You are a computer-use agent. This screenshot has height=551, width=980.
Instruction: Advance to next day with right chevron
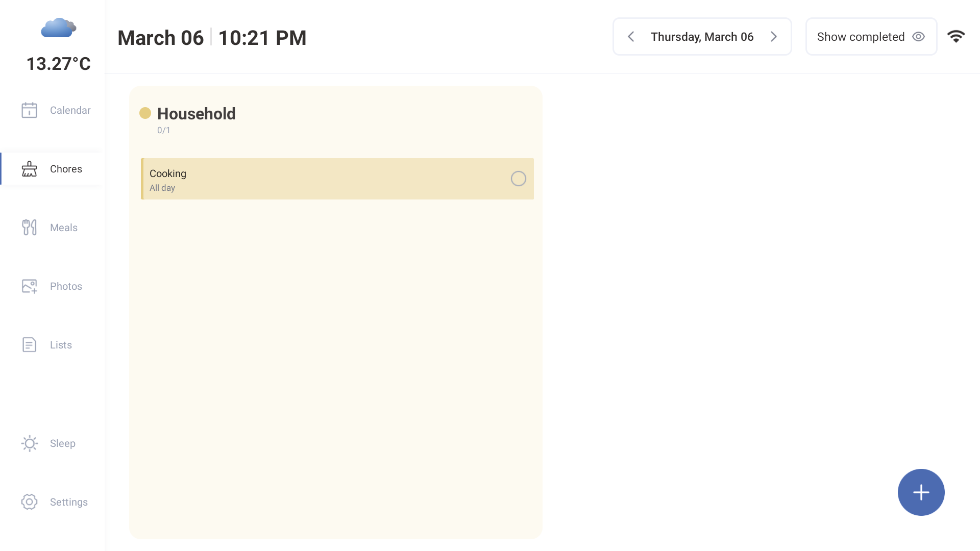tap(773, 37)
